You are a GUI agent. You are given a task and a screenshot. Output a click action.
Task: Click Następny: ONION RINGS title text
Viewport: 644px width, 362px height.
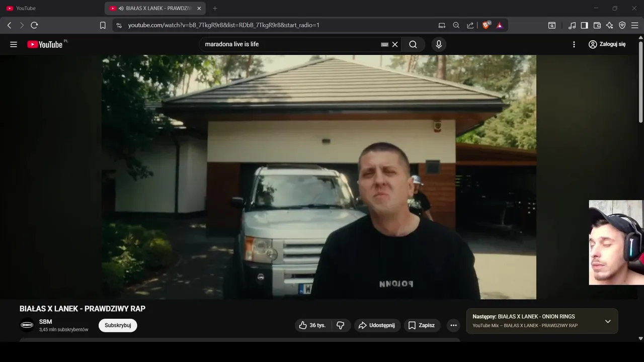point(524,317)
